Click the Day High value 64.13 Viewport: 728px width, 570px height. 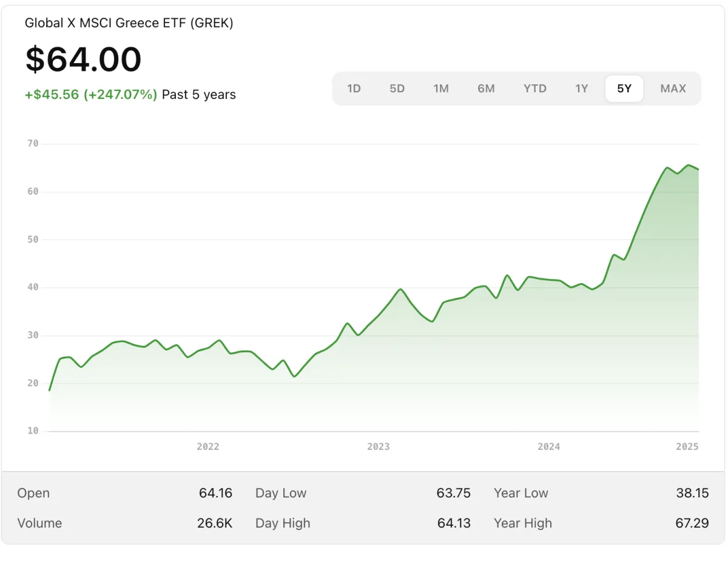click(454, 523)
